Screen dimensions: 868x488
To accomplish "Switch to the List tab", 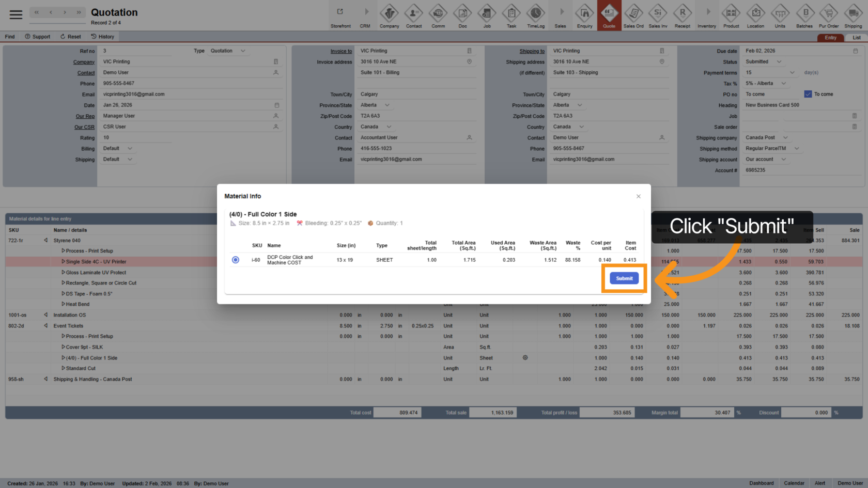I will [x=856, y=38].
